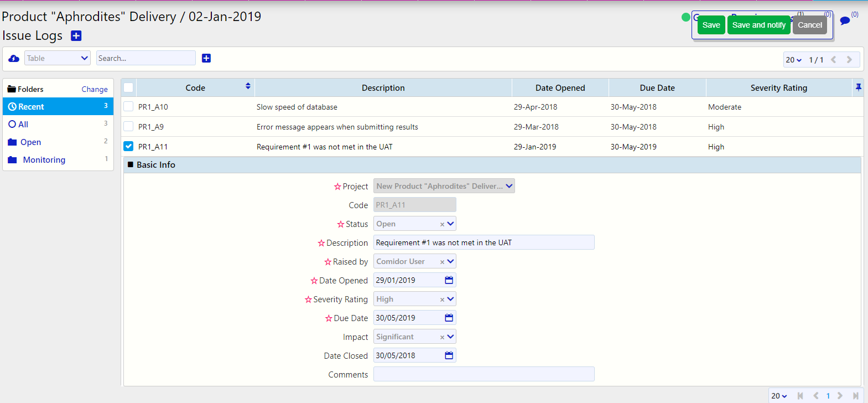Viewport: 868px width, 403px height.
Task: Toggle the select-all checkbox in header
Action: (128, 87)
